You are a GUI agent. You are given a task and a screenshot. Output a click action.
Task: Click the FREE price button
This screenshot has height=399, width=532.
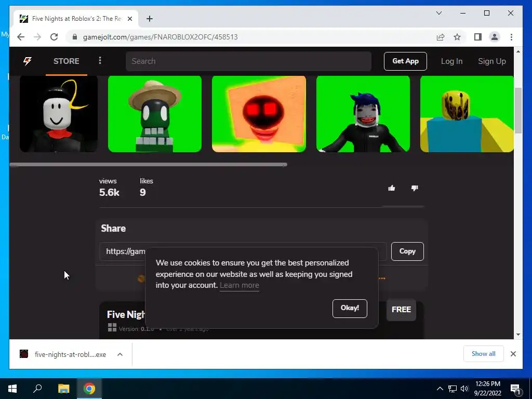pos(401,310)
